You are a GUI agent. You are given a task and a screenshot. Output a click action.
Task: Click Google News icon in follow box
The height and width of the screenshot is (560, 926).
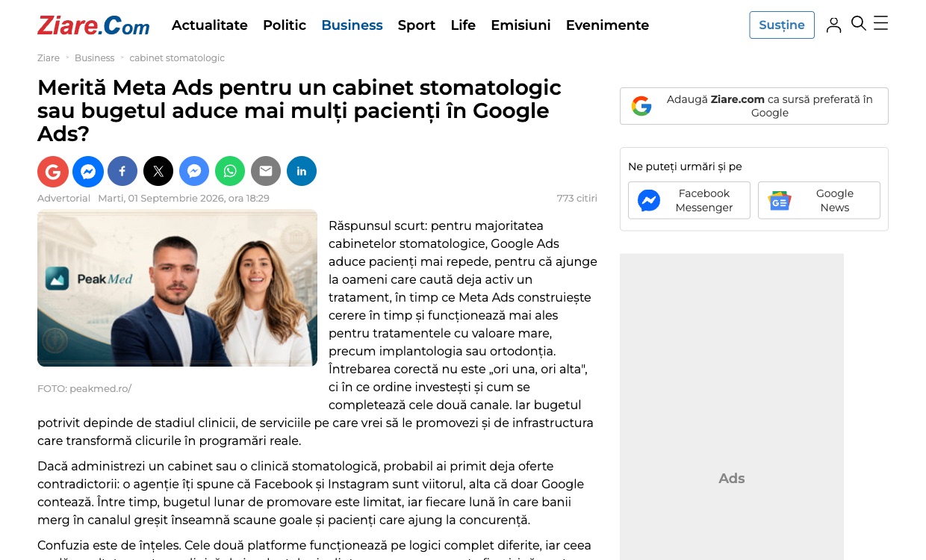[x=779, y=200]
